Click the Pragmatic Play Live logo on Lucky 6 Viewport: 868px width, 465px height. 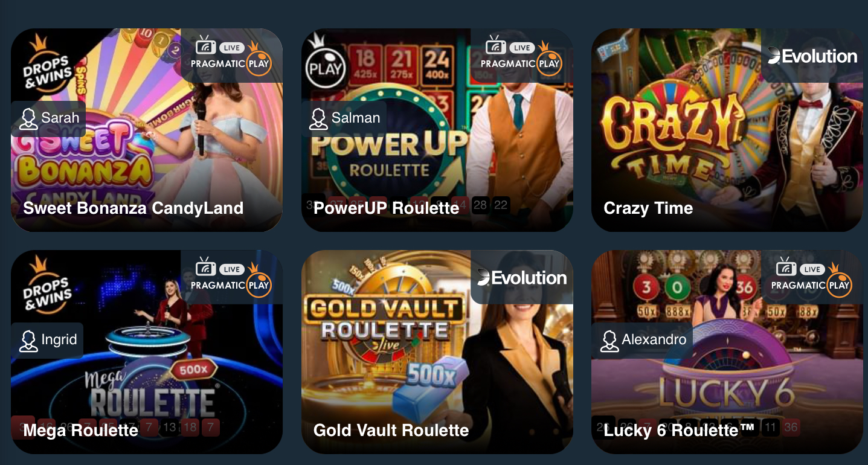tap(812, 277)
